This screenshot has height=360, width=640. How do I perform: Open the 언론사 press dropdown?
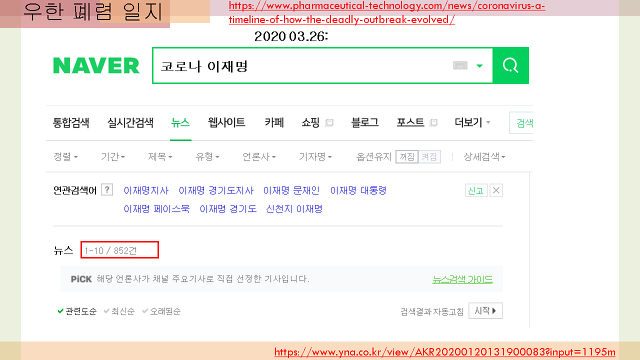click(259, 157)
